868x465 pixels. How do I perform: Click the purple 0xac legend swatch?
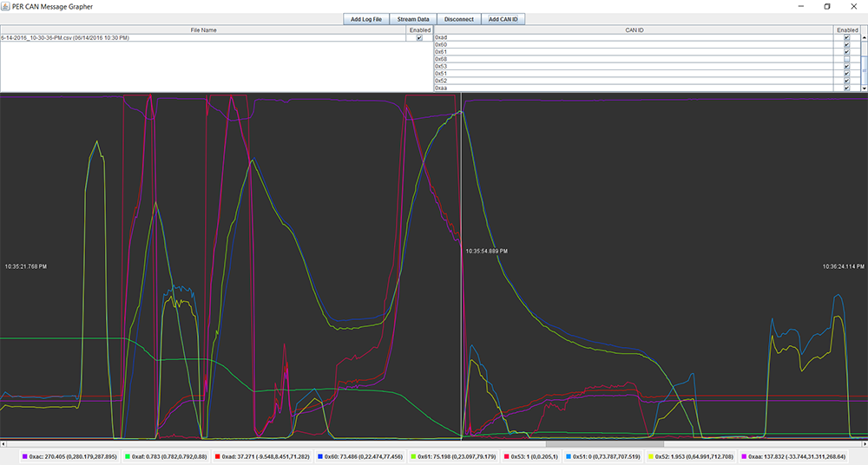(25, 455)
